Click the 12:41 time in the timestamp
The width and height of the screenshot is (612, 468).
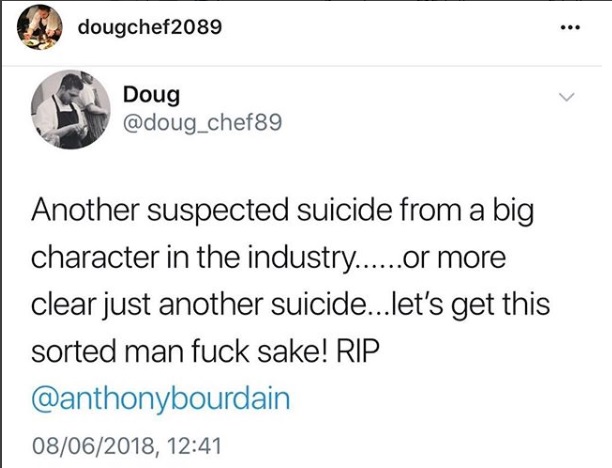click(x=194, y=446)
